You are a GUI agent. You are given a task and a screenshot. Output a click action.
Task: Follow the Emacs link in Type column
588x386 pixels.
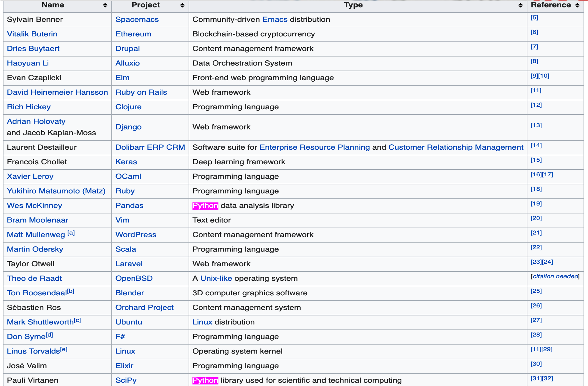point(275,19)
